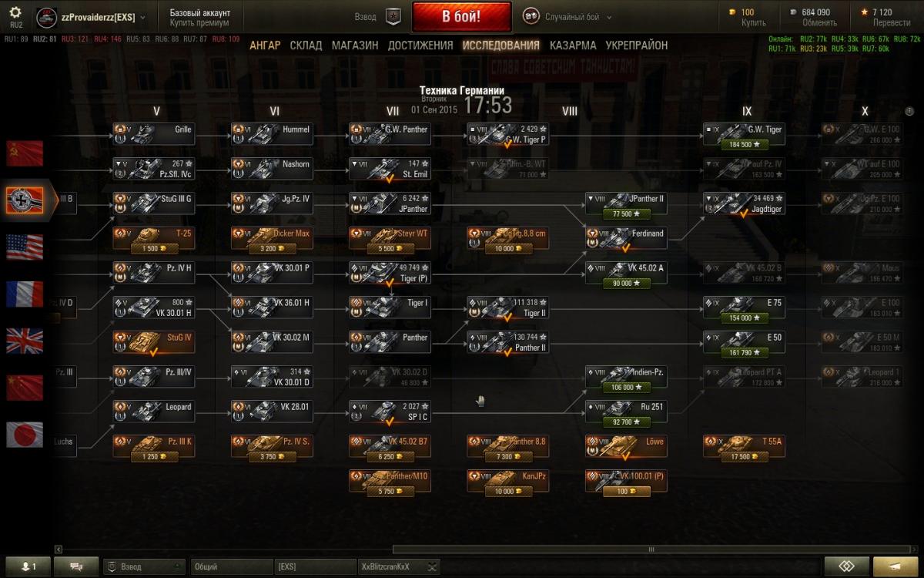Select the United Kingdom nation flag
Viewport: 924px width, 578px height.
[x=25, y=341]
